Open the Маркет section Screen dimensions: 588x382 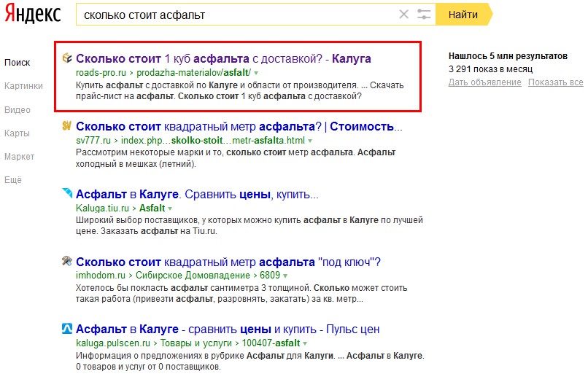click(19, 157)
